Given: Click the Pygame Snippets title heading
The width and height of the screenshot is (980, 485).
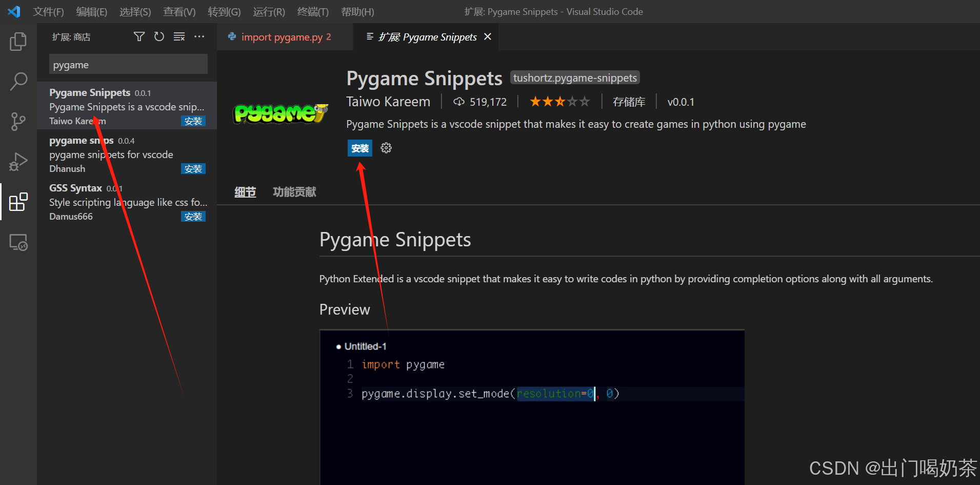Looking at the screenshot, I should point(424,78).
